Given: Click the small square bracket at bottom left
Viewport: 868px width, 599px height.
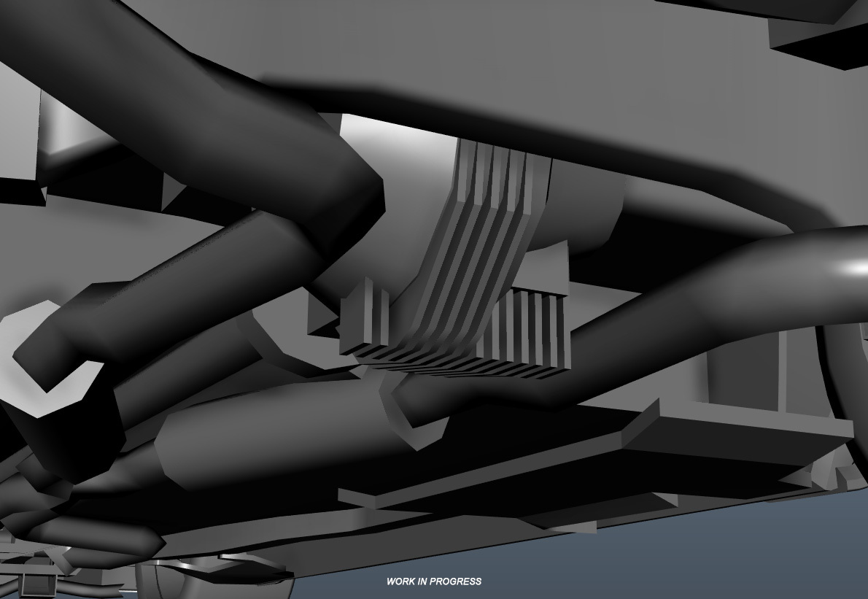Looking at the screenshot, I should pyautogui.click(x=34, y=583).
